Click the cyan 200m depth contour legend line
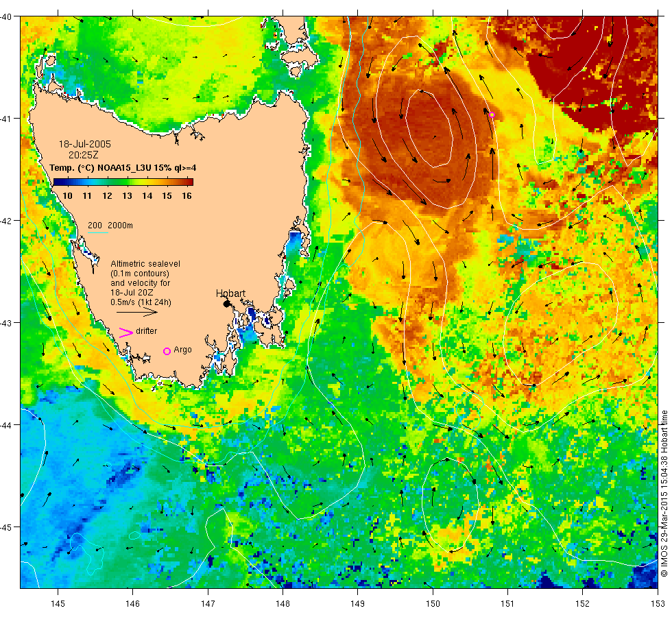Screen dimensions: 672x617 tap(97, 232)
